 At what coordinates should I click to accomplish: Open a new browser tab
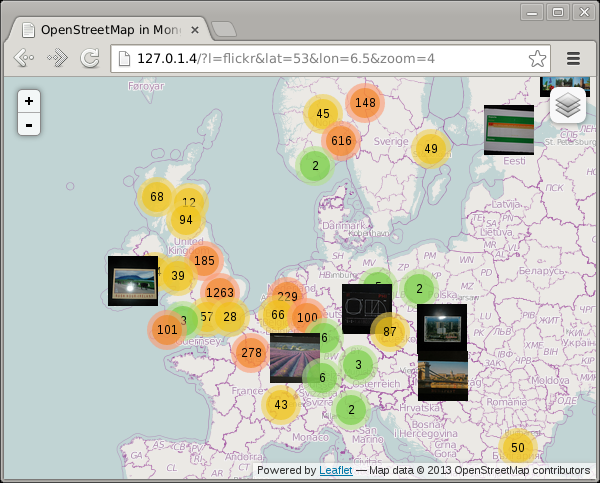[225, 29]
